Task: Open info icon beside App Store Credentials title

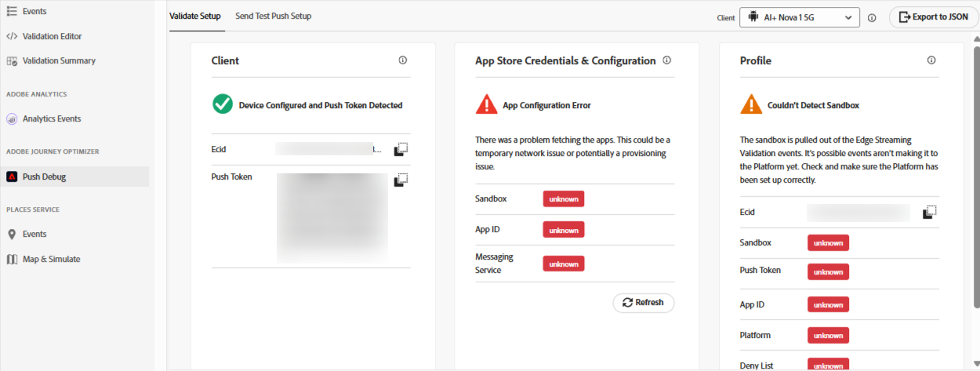Action: point(667,60)
